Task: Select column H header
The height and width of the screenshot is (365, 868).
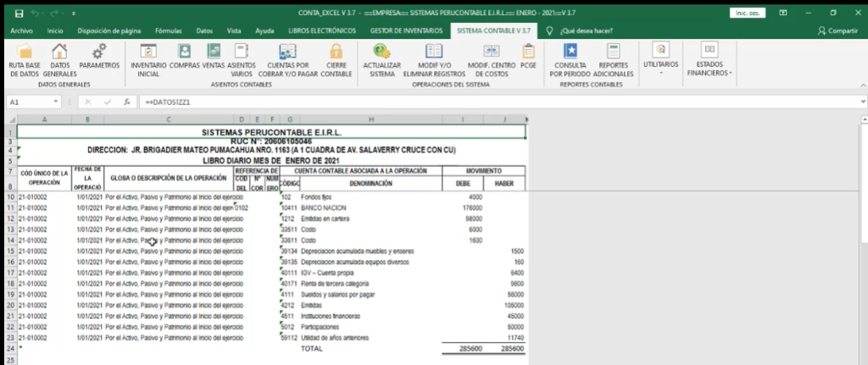Action: [x=371, y=119]
